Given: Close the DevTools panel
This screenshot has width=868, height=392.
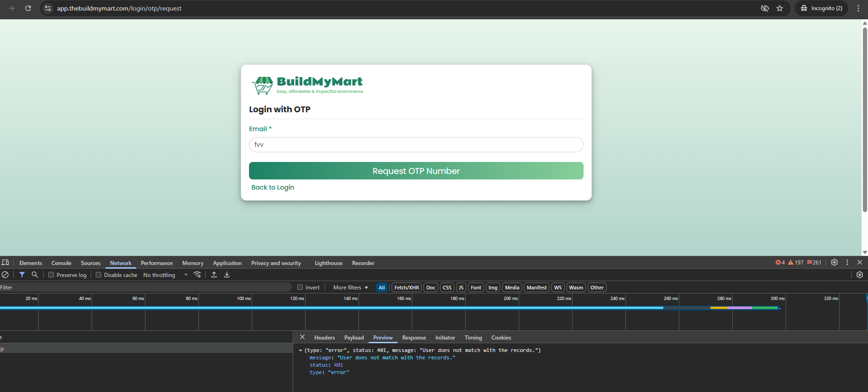Looking at the screenshot, I should point(860,262).
